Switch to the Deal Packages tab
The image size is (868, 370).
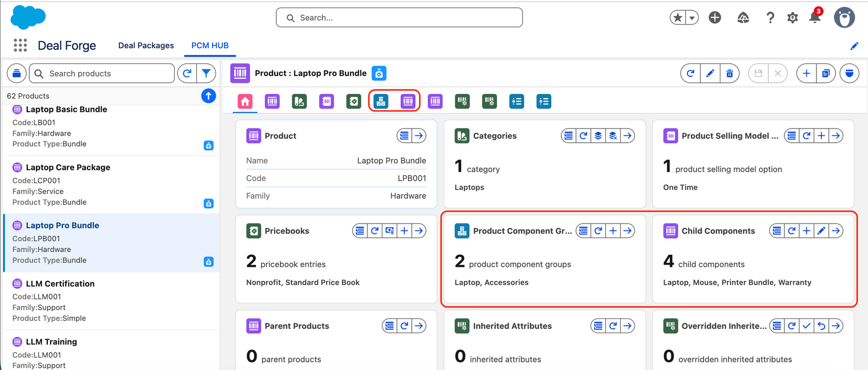point(146,46)
